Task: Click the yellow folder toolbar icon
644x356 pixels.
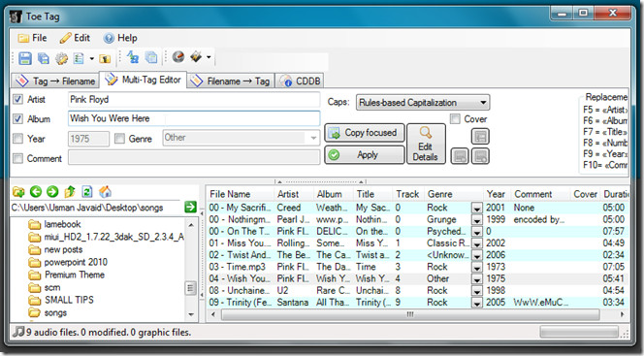Action: (105, 59)
